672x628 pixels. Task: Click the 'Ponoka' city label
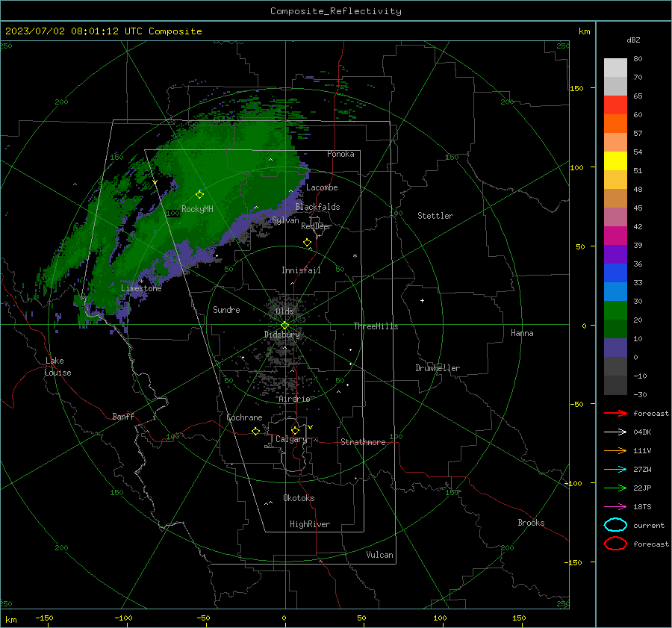340,154
